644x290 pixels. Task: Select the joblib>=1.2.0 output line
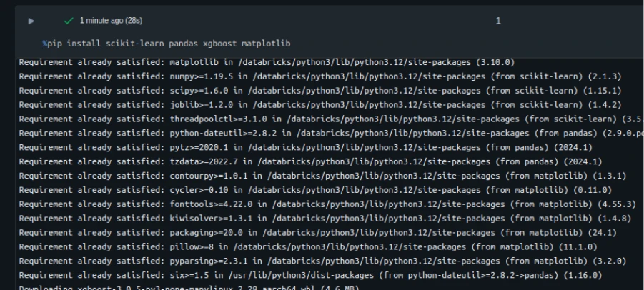[319, 104]
